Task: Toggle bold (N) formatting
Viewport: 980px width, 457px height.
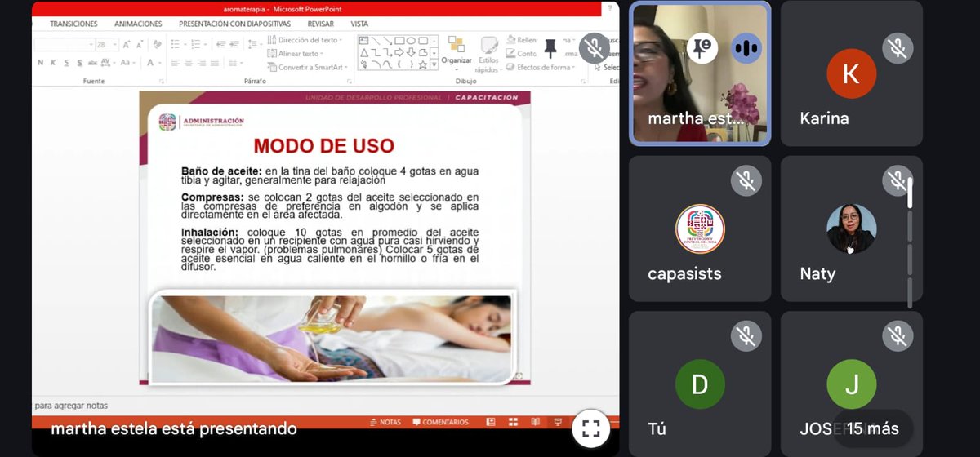Action: tap(41, 63)
